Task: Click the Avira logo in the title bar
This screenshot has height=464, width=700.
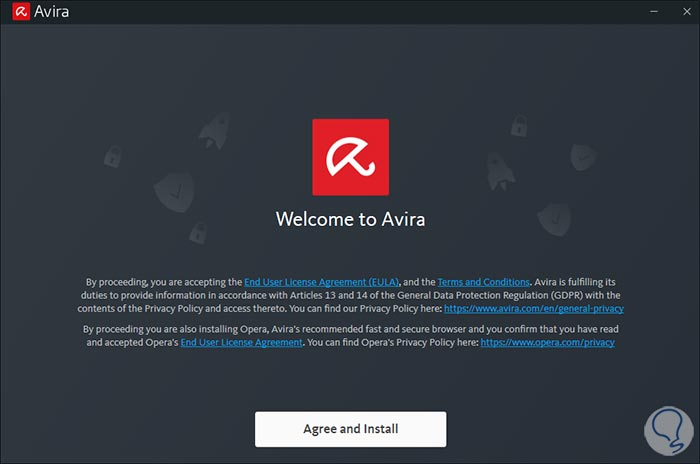Action: (21, 12)
